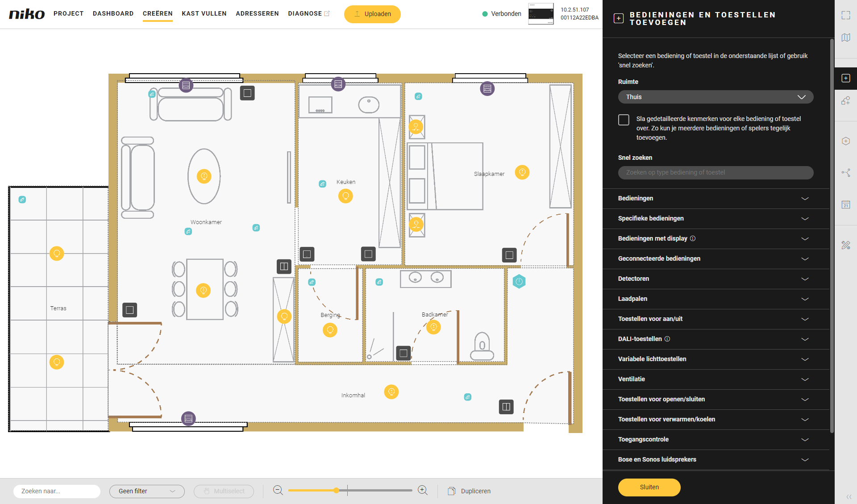Click the zoom slider handle

336,490
